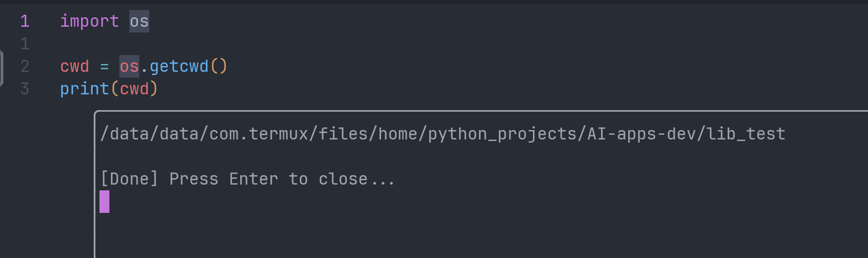Click the floating terminal window's top border

point(471,111)
